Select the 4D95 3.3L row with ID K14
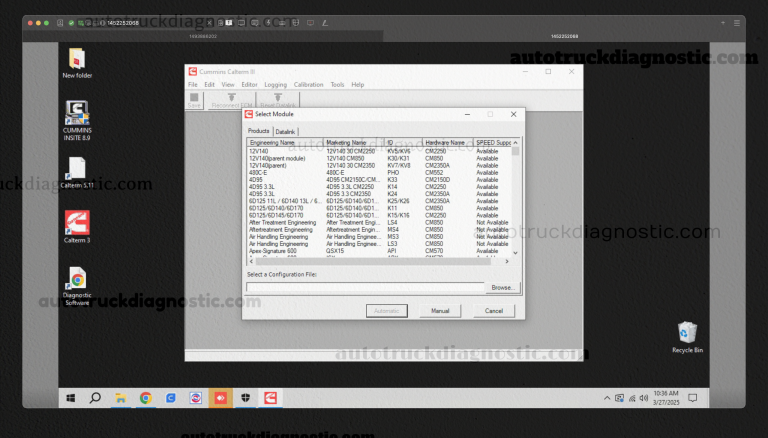Screen dimensions: 768x438 (380, 187)
